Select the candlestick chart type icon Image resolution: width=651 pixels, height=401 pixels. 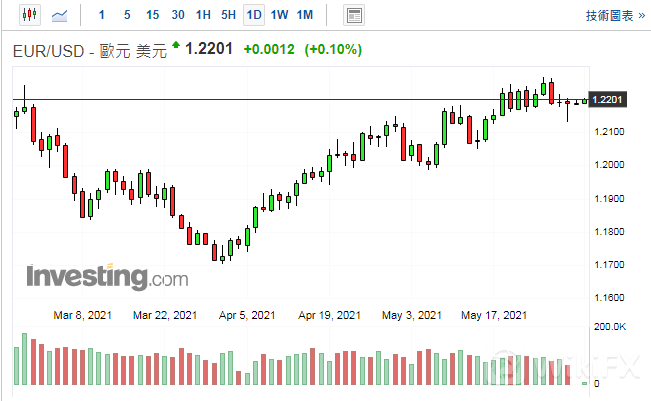29,15
